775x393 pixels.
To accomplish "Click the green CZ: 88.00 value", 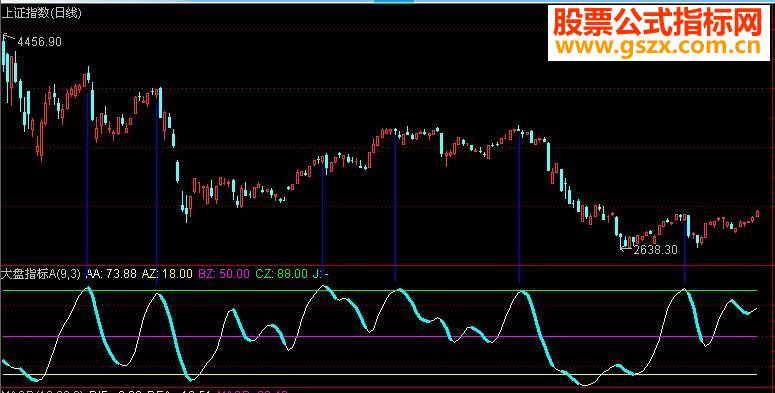I will point(282,273).
